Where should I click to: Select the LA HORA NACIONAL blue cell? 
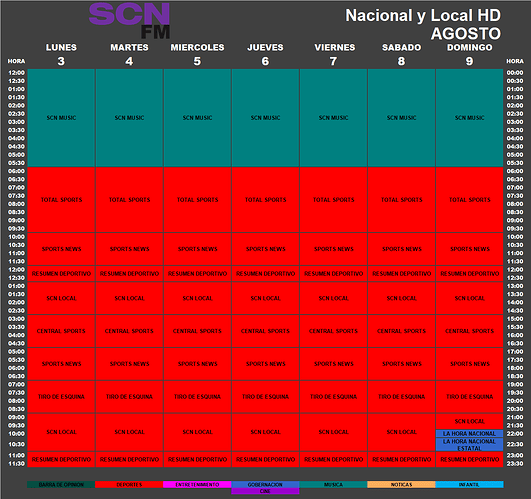click(470, 434)
